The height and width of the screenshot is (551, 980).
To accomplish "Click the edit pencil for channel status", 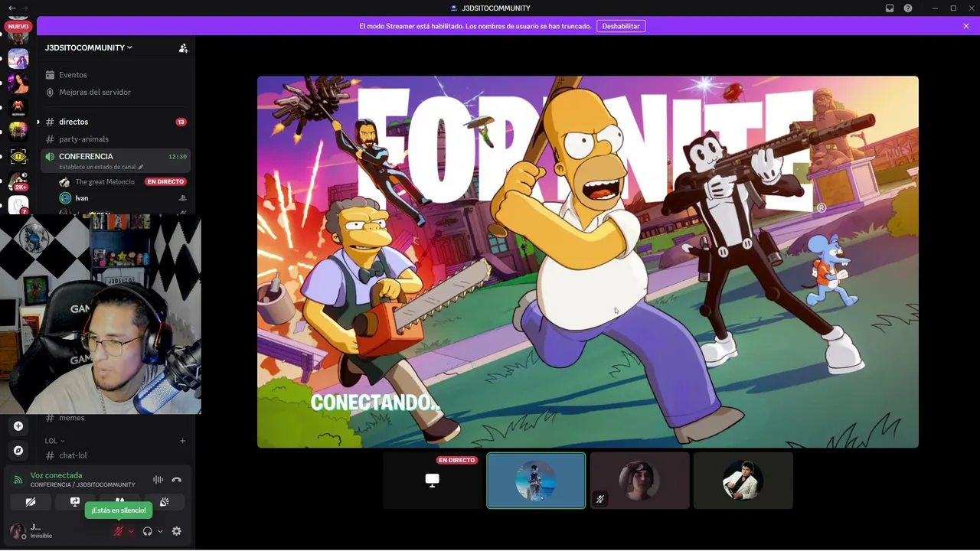I will (x=141, y=167).
